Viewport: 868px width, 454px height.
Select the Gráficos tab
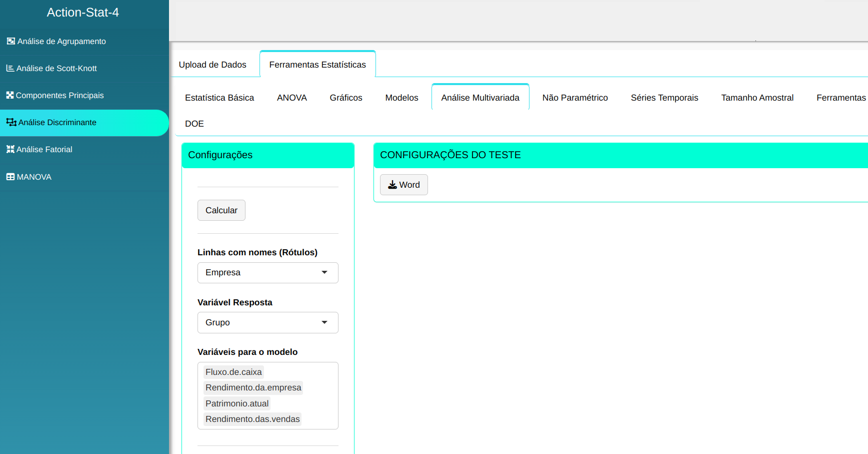pyautogui.click(x=345, y=98)
